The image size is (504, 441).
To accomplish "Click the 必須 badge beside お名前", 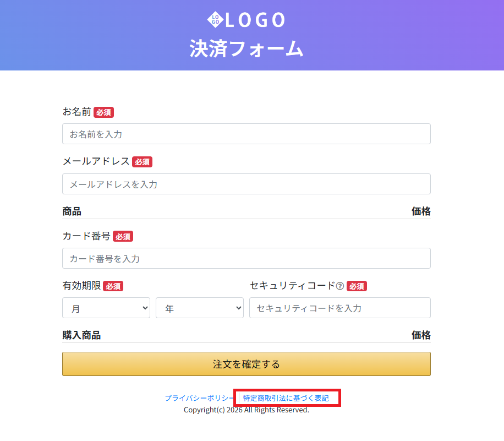I will point(103,112).
